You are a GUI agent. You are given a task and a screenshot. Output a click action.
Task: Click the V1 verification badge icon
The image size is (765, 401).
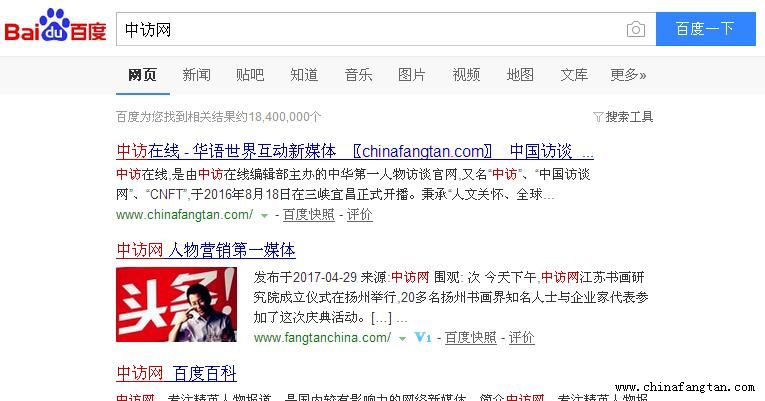click(423, 338)
